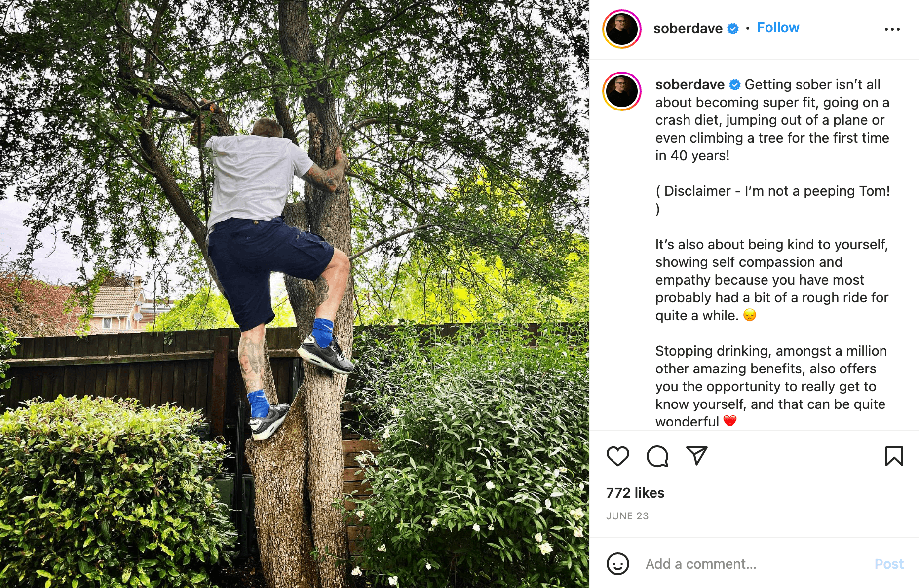Click the red heart emoji in caption
The image size is (919, 588).
coord(730,420)
